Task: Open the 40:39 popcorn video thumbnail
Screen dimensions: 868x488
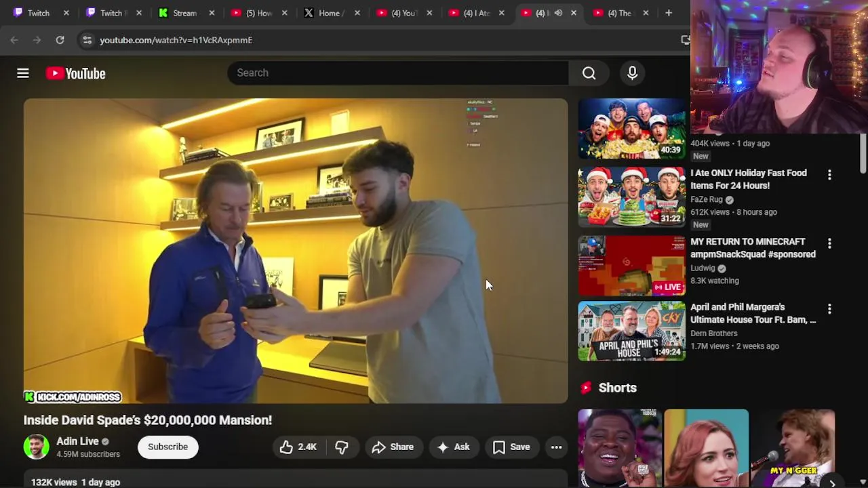Action: [632, 129]
